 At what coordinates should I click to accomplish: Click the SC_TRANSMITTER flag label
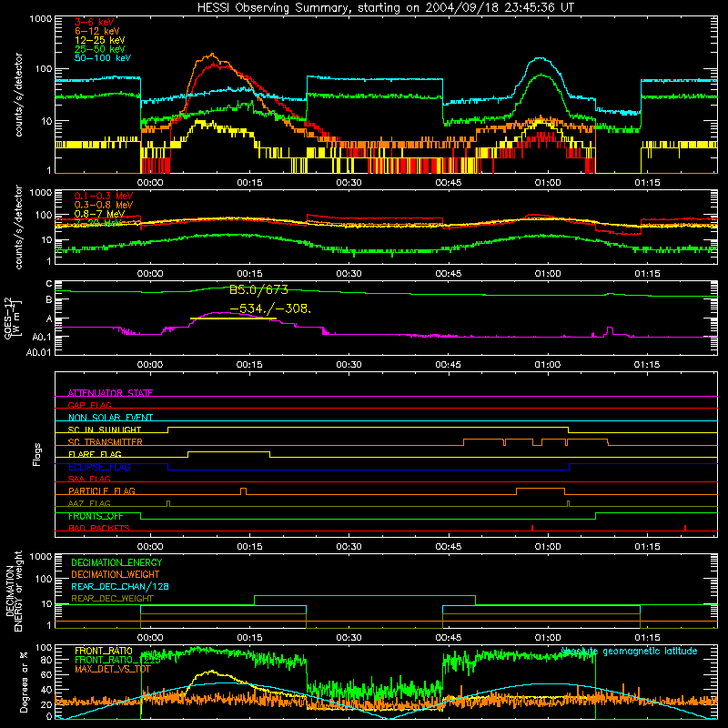106,441
